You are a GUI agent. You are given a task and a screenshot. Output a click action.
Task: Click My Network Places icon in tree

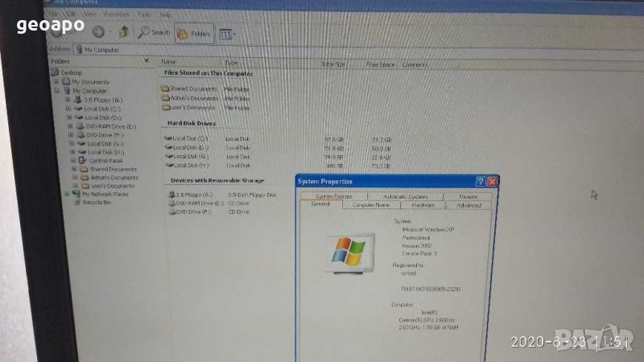[x=76, y=194]
